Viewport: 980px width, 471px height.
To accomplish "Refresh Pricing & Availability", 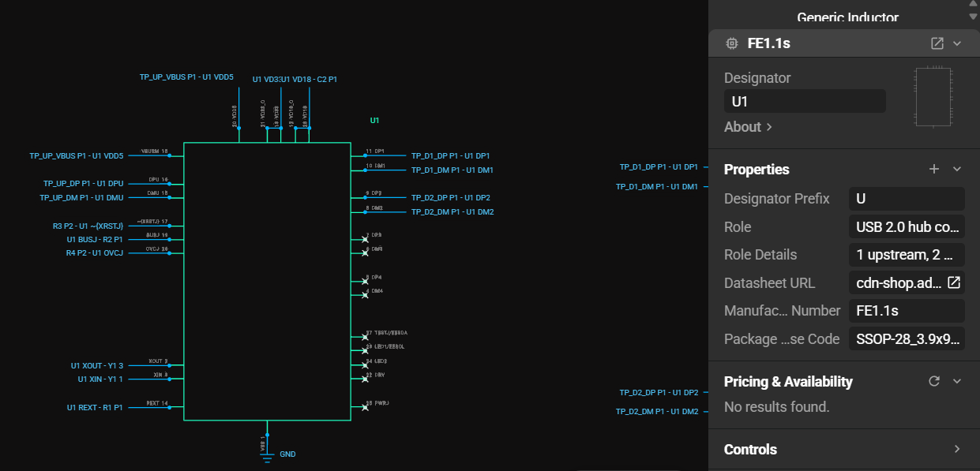I will click(934, 381).
